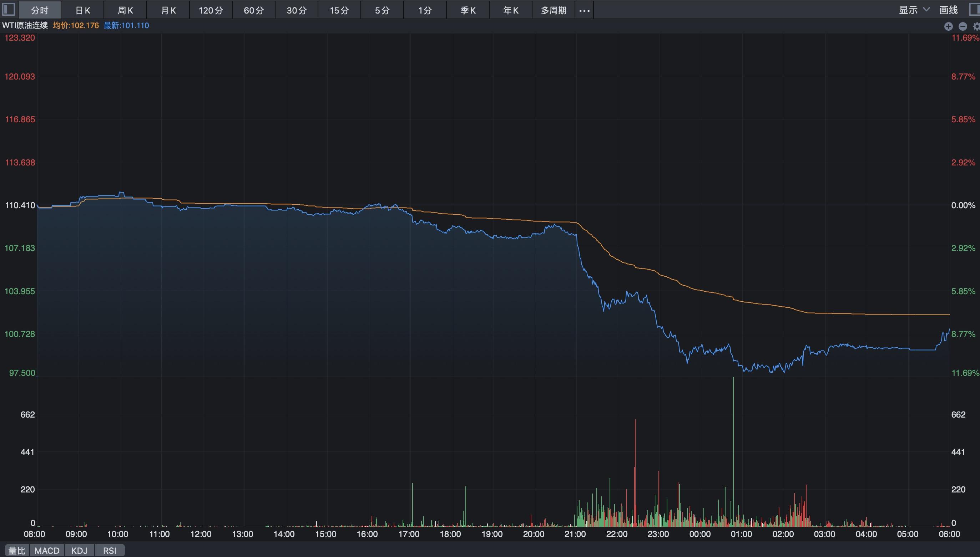
Task: Select the 30分 period tab
Action: point(297,10)
